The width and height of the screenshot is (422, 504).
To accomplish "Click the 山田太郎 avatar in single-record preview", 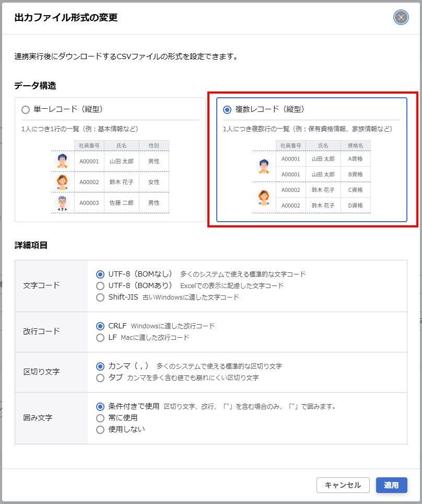I will coord(62,161).
